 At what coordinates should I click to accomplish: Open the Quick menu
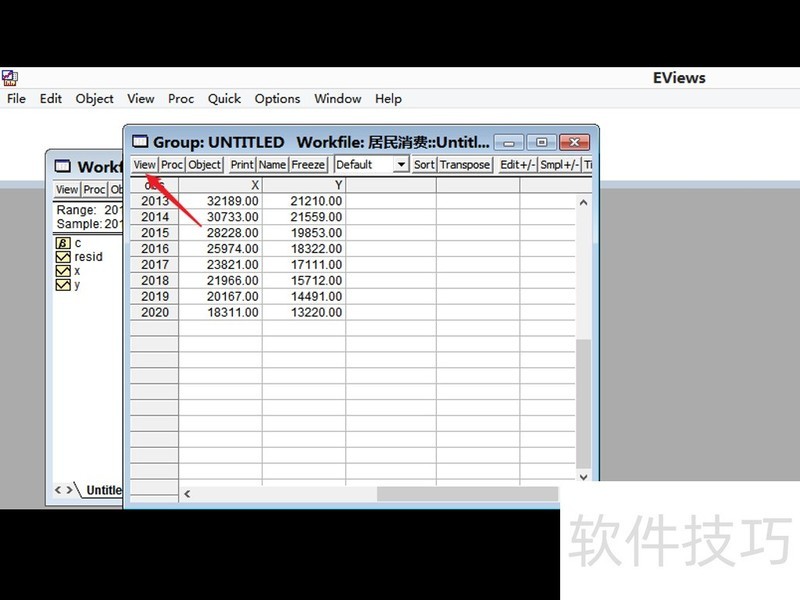(x=224, y=98)
